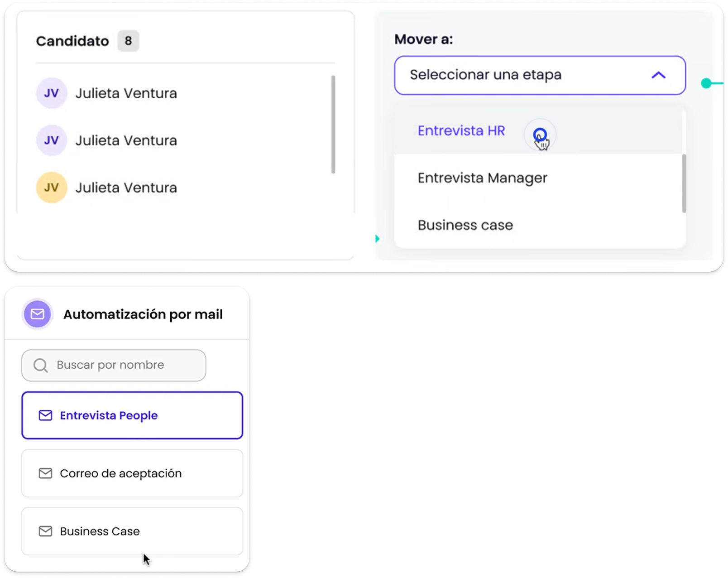
Task: Collapse the stage list with the chevron arrow
Action: (x=658, y=75)
